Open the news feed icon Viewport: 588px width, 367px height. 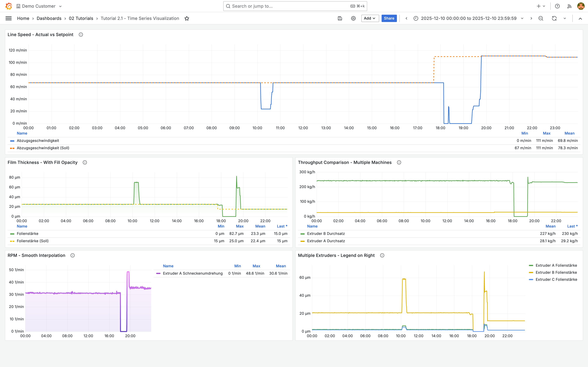click(569, 6)
